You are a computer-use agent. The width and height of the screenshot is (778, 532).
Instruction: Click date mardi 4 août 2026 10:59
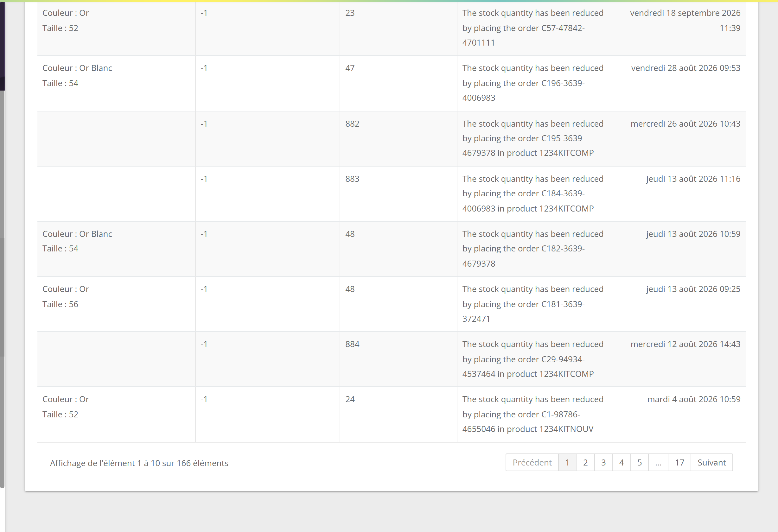click(x=694, y=399)
